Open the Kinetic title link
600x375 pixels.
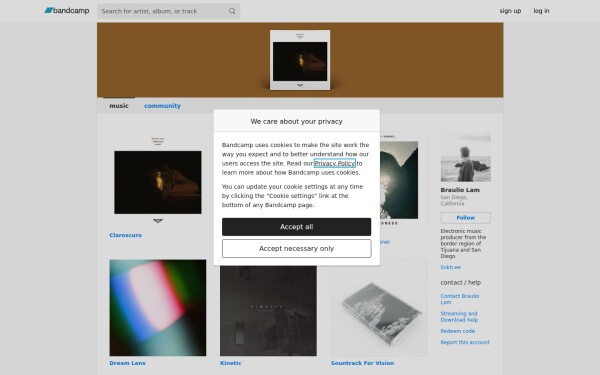coord(231,363)
